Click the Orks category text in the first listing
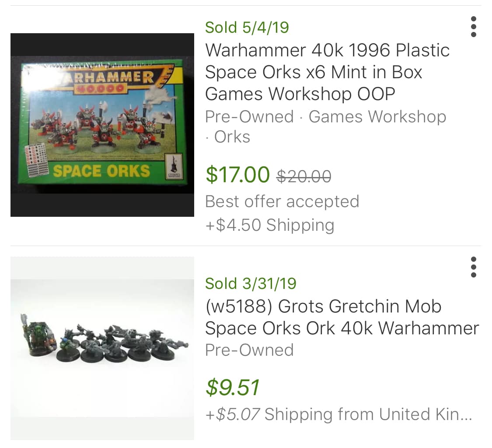The image size is (492, 448). [232, 137]
